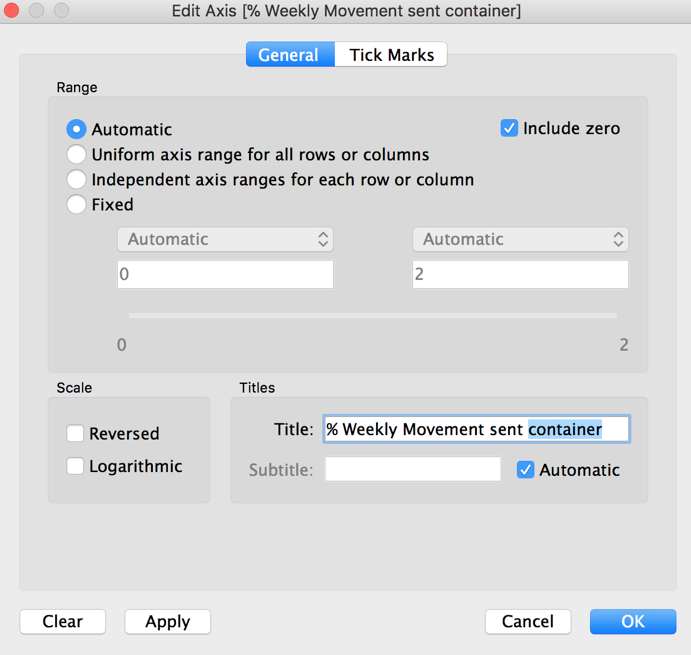The height and width of the screenshot is (655, 691).
Task: Open the fixed end Automatic dropdown
Action: (520, 239)
